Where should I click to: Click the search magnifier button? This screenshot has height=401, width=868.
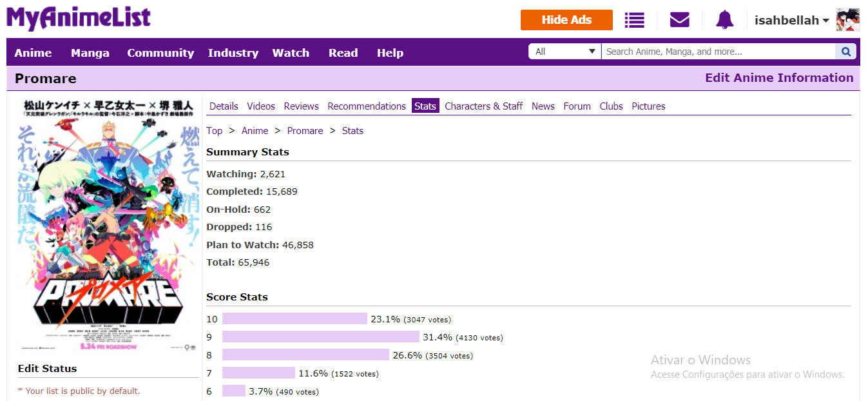845,52
